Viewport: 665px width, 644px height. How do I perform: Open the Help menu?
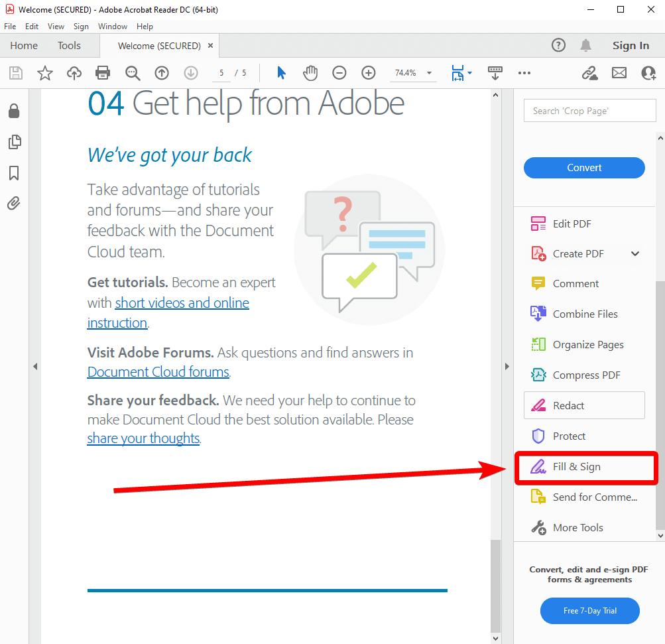click(145, 27)
